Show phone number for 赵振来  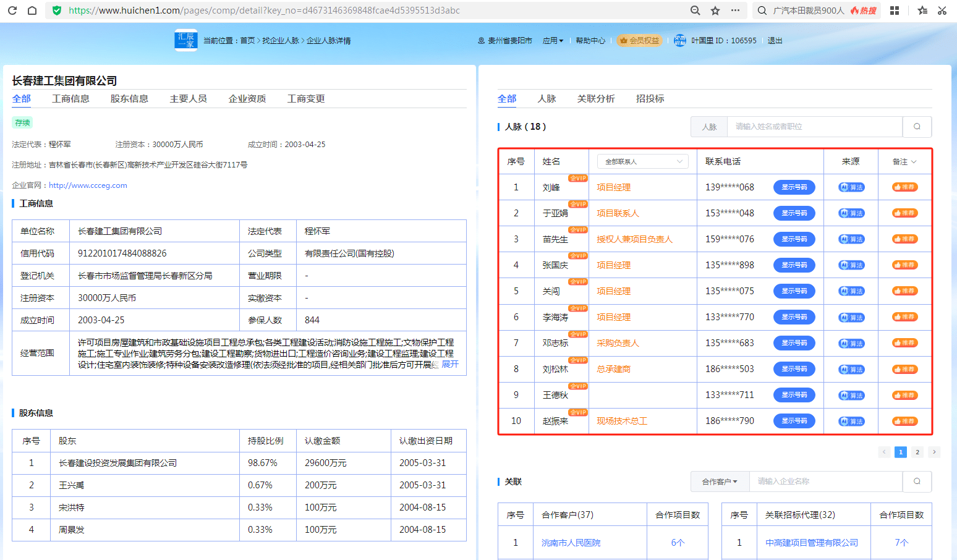click(x=794, y=421)
